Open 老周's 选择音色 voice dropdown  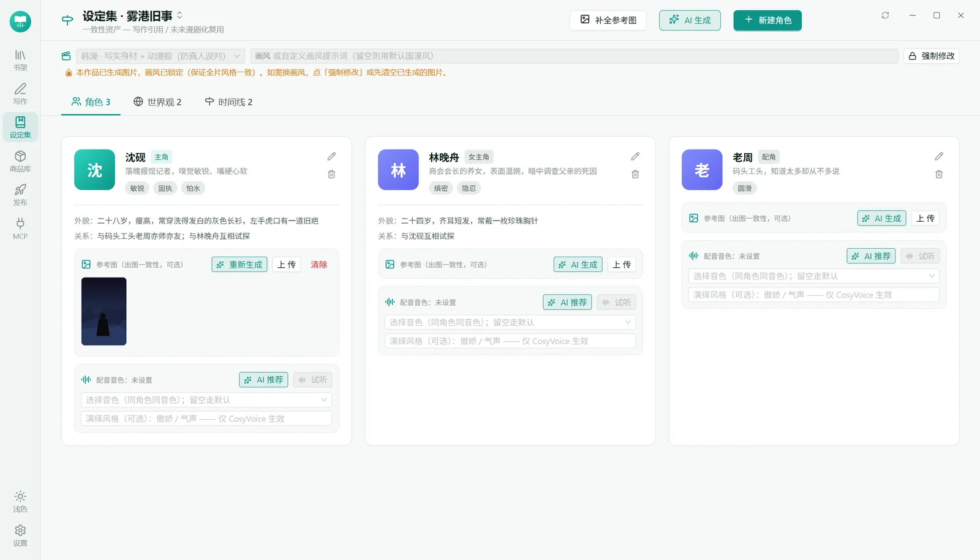pos(814,276)
